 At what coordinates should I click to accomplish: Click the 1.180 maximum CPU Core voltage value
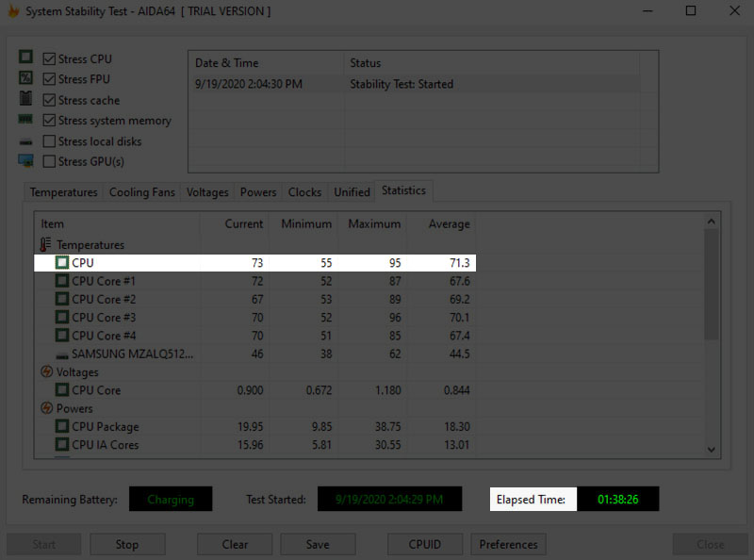[387, 390]
